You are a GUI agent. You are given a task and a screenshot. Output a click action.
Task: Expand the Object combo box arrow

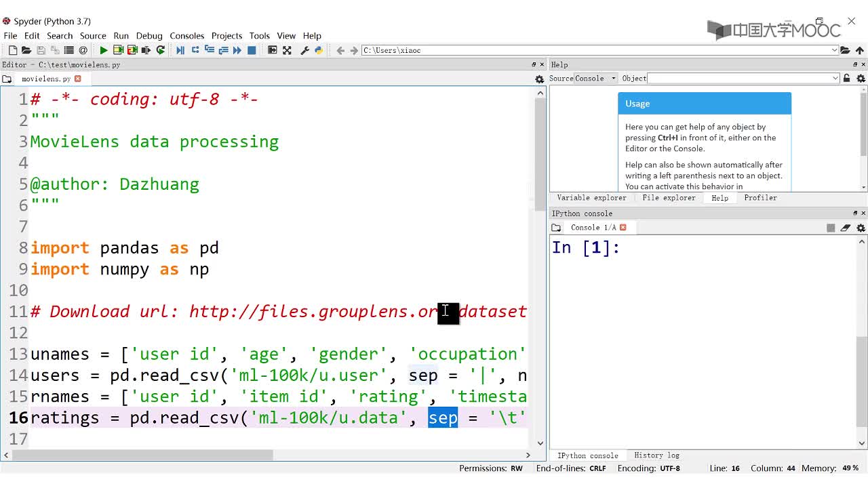pyautogui.click(x=835, y=79)
